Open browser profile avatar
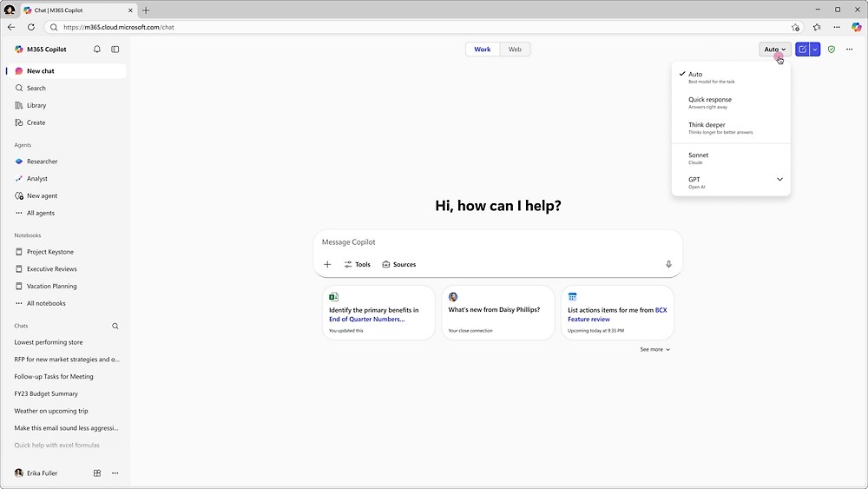The height and width of the screenshot is (489, 868). 10,10
